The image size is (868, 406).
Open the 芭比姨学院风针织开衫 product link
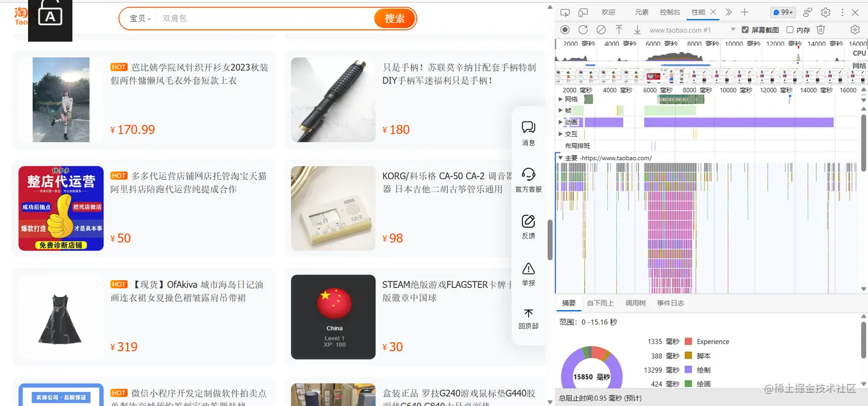click(x=189, y=74)
